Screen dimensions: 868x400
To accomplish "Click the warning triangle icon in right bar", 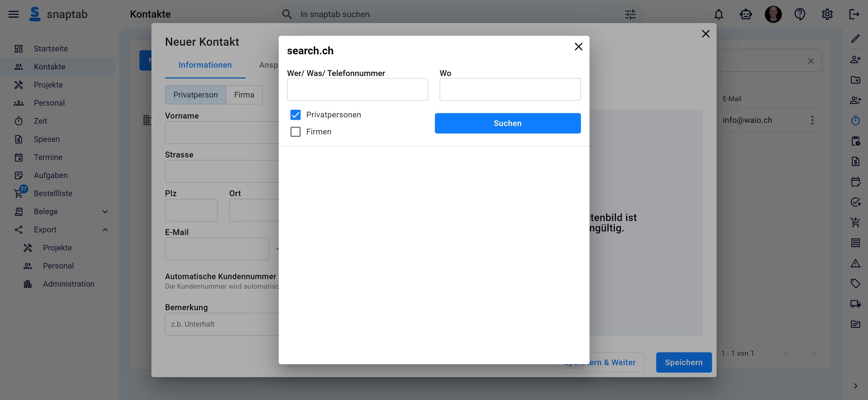I will point(855,263).
